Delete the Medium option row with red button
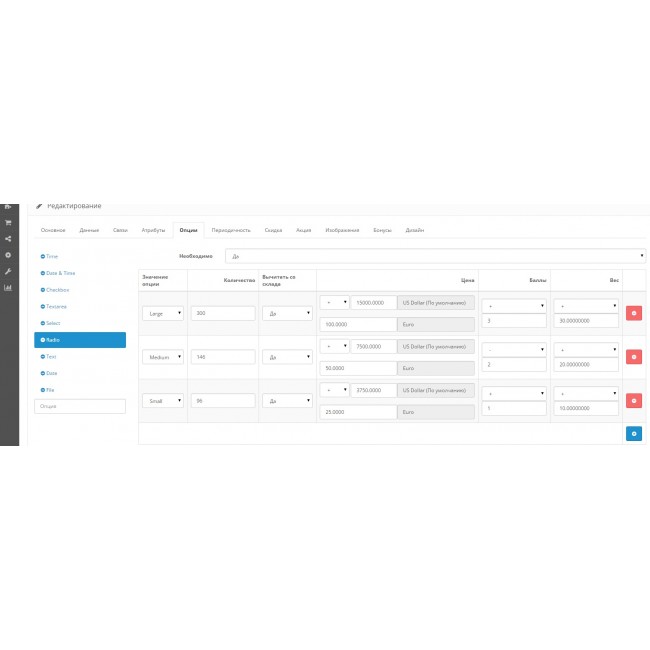The width and height of the screenshot is (650, 650). tap(633, 357)
